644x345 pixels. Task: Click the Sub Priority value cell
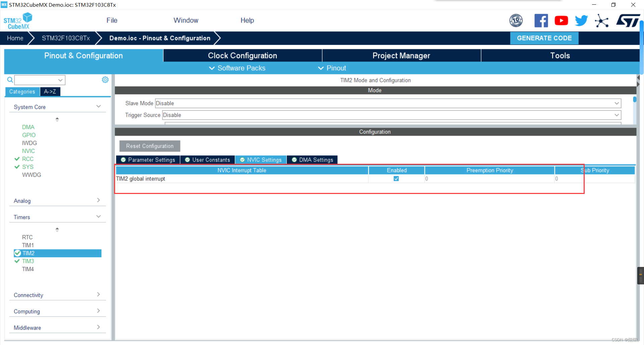click(595, 179)
